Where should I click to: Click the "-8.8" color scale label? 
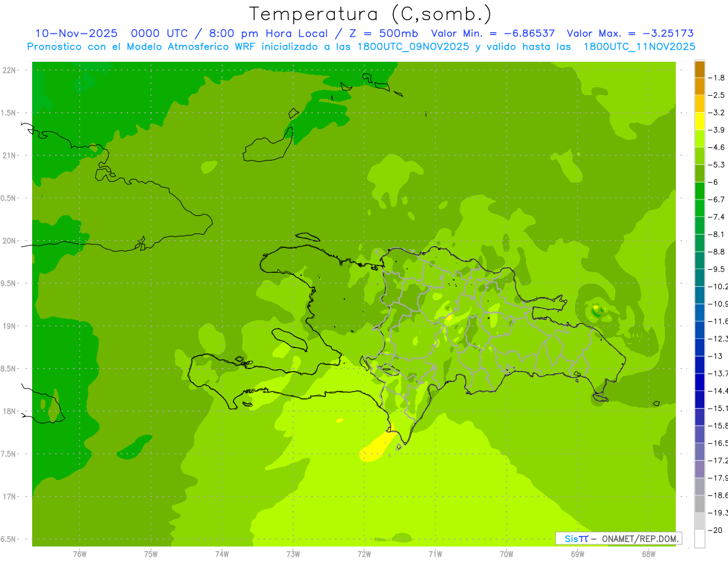[717, 252]
